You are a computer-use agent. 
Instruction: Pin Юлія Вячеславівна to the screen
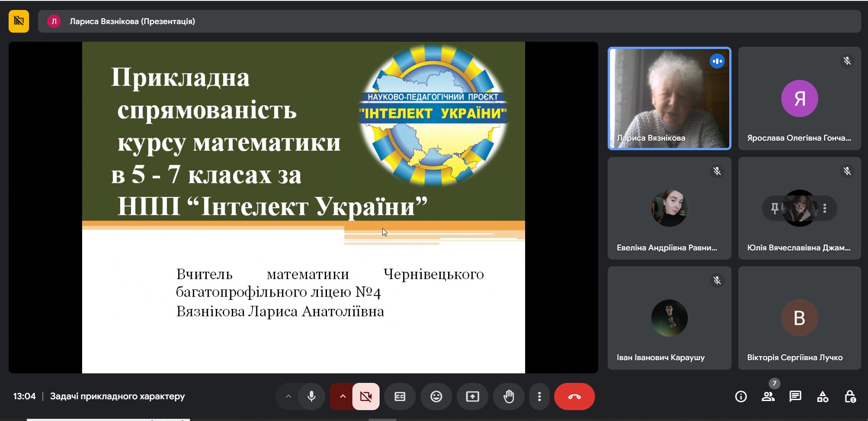tap(775, 208)
